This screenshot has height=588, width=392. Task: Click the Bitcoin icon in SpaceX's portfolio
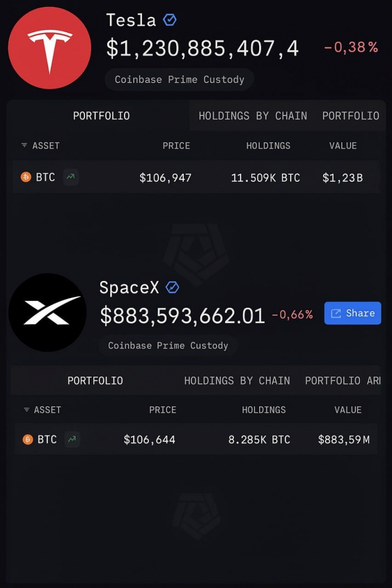pos(28,440)
